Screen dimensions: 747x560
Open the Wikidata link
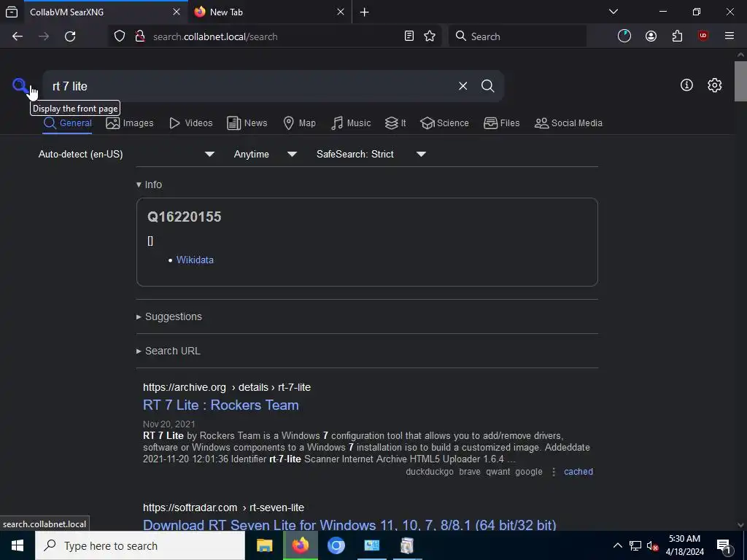tap(195, 260)
